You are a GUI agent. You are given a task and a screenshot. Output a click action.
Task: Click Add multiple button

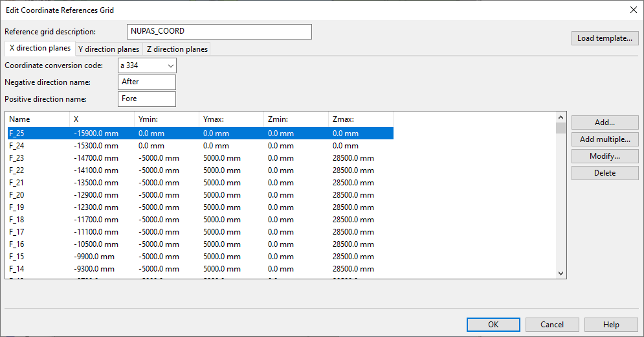click(605, 139)
